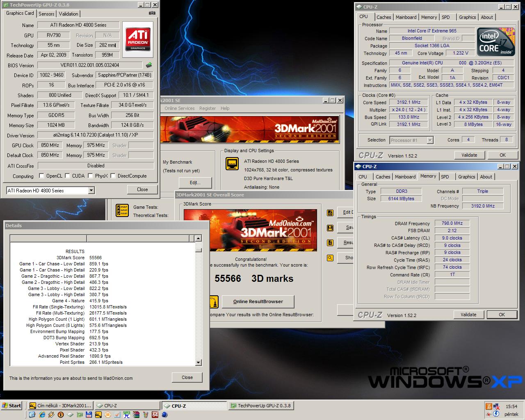Screen dimensions: 525x420
Task: Toggle the CUDA checkbox
Action: [x=67, y=176]
